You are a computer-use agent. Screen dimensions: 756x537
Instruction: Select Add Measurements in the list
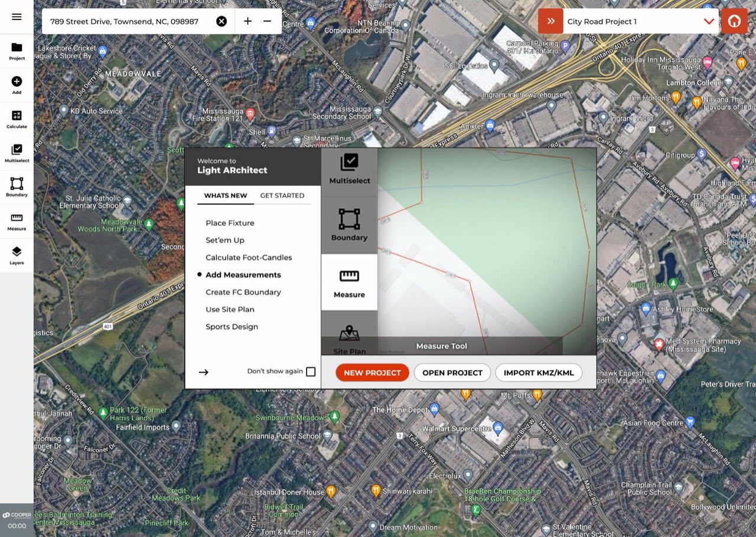point(243,275)
